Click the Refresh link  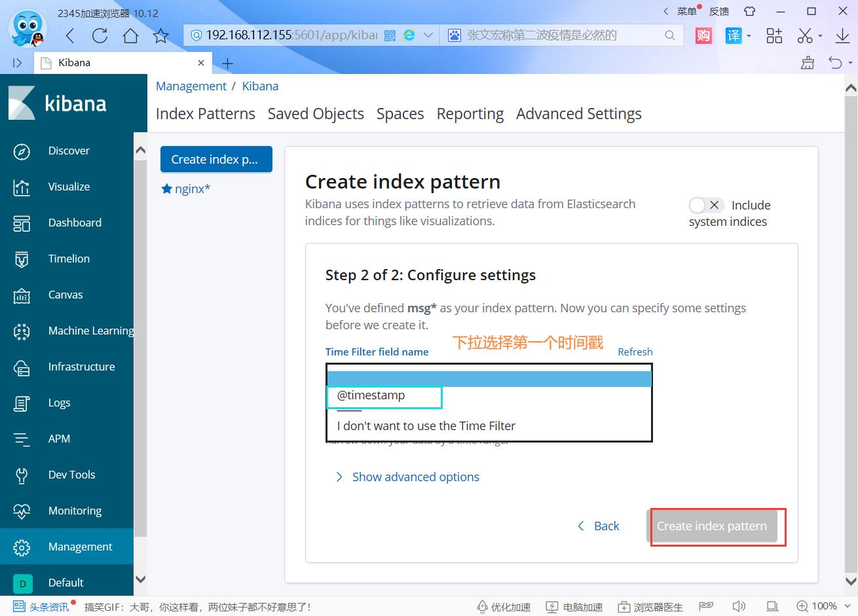pyautogui.click(x=635, y=352)
